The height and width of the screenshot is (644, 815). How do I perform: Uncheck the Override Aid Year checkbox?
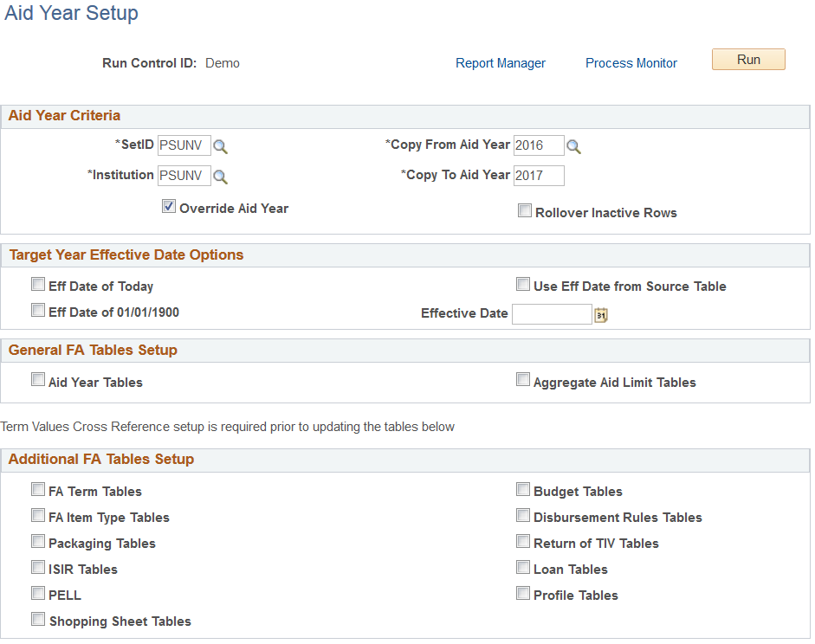[168, 206]
